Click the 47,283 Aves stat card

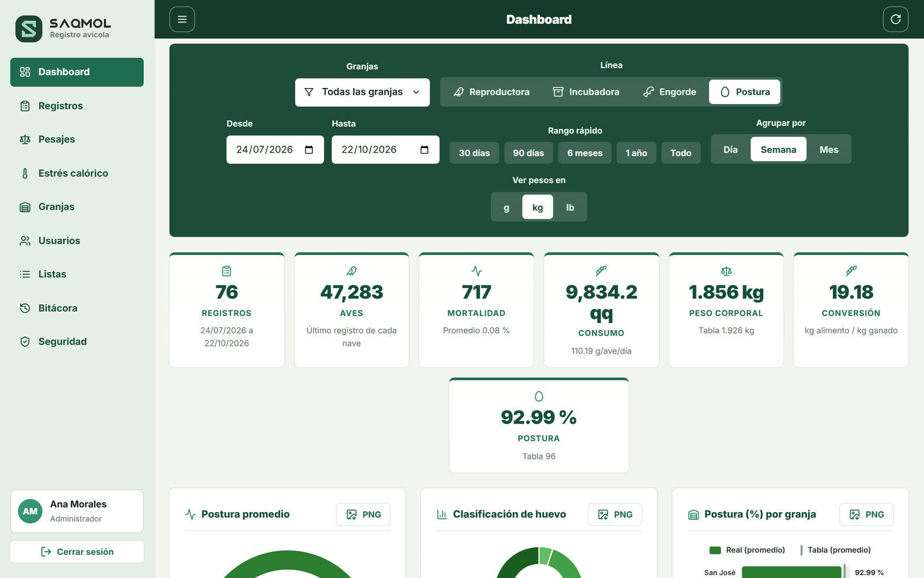(x=351, y=310)
